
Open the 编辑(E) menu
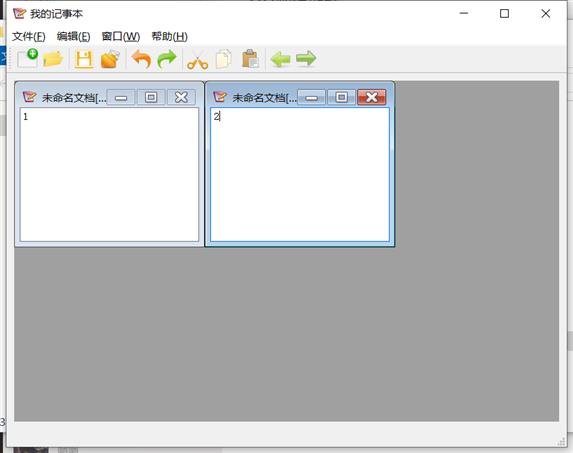(x=73, y=36)
